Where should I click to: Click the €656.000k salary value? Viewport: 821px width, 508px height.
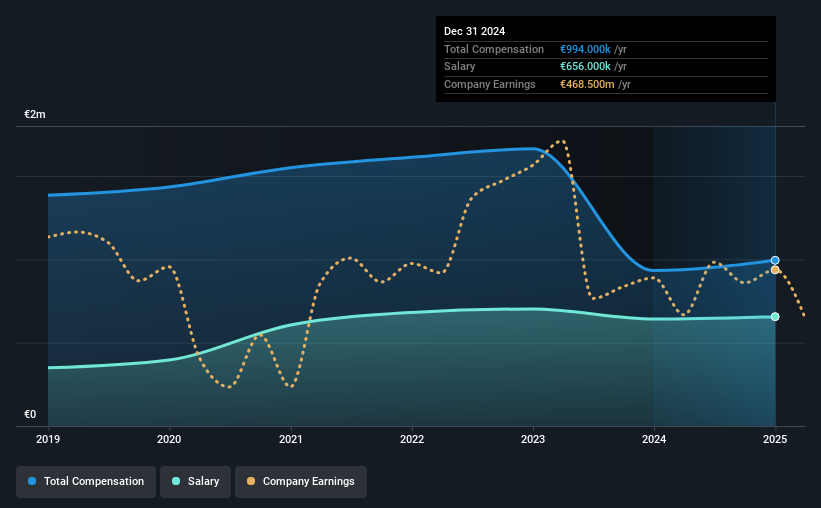coord(585,67)
